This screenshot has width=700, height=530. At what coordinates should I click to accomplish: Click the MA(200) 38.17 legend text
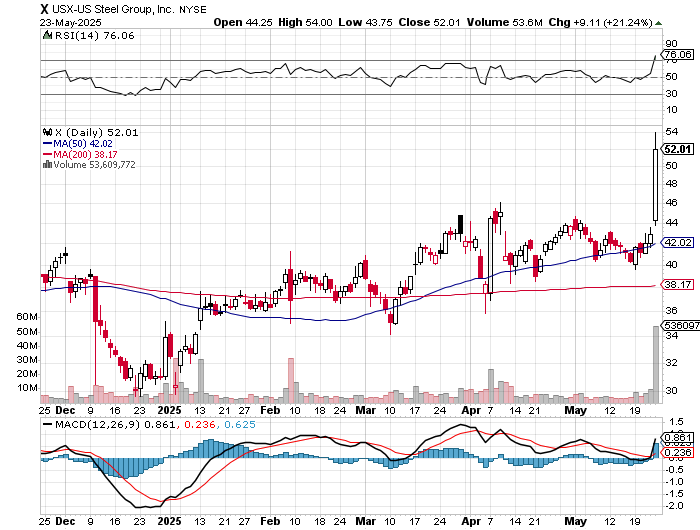85,154
